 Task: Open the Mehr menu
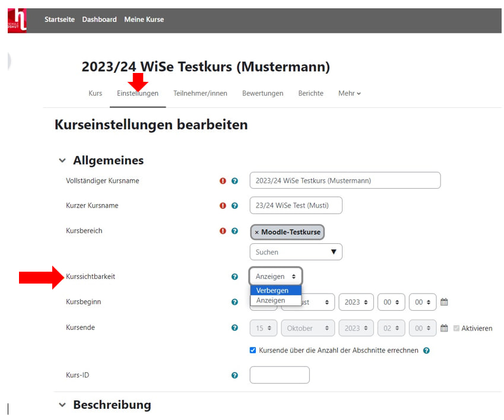coord(349,93)
